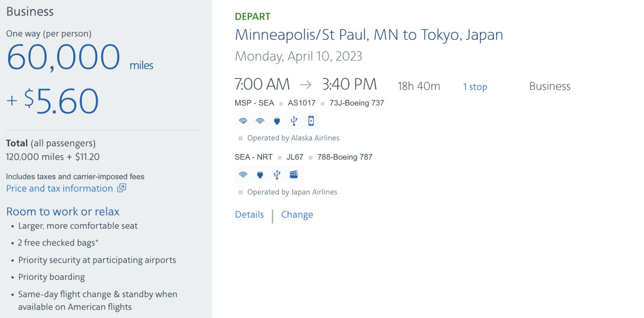This screenshot has height=318, width=644.
Task: Select the USB port icon under flight AS1017
Action: pyautogui.click(x=293, y=121)
